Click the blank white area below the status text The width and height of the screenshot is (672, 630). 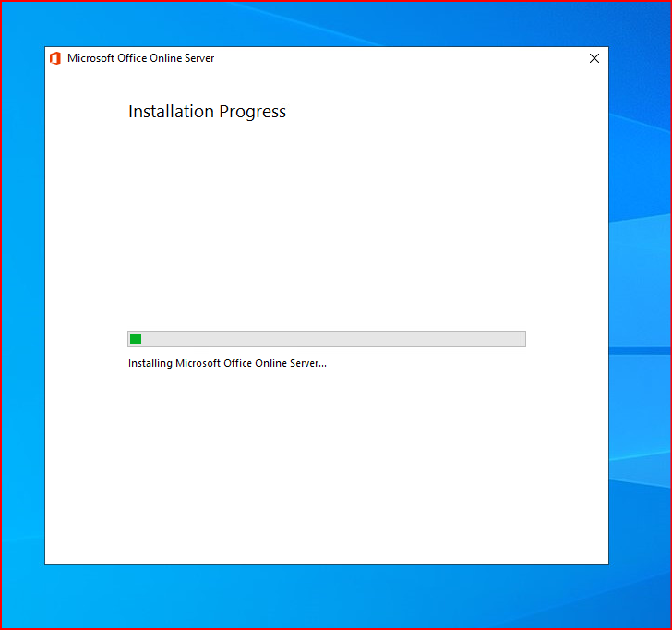click(x=327, y=462)
